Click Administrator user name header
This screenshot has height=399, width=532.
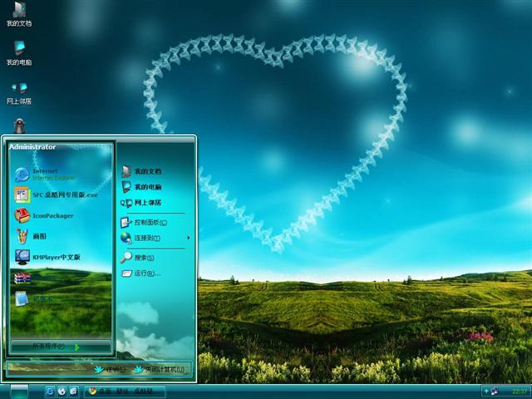coord(32,147)
